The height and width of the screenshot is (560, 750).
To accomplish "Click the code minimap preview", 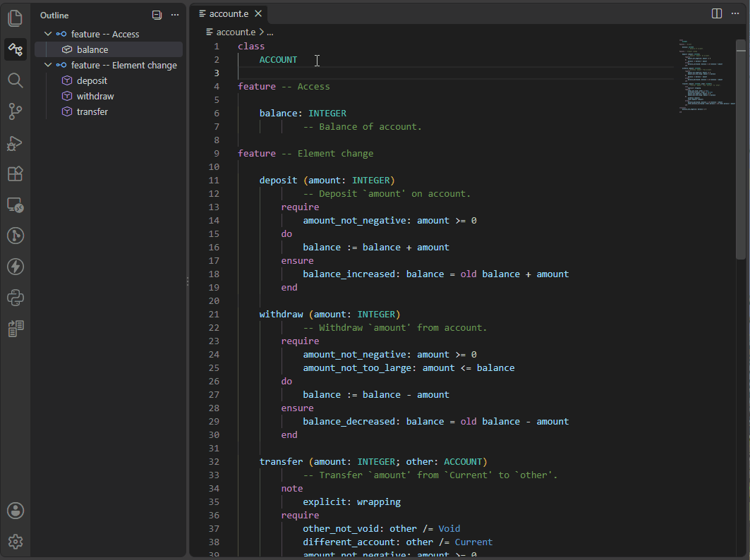I will tap(707, 75).
